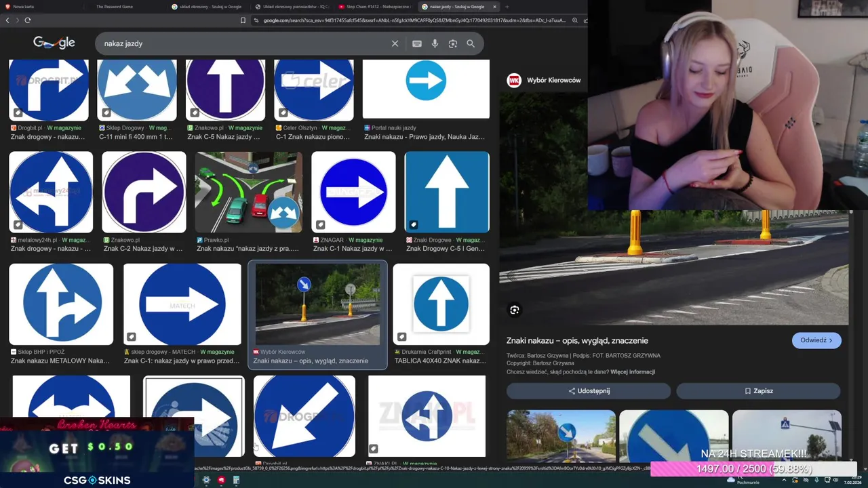Viewport: 868px width, 488px height.
Task: Open the Znakowo.pl C-5 sign thumbnail
Action: (226, 89)
